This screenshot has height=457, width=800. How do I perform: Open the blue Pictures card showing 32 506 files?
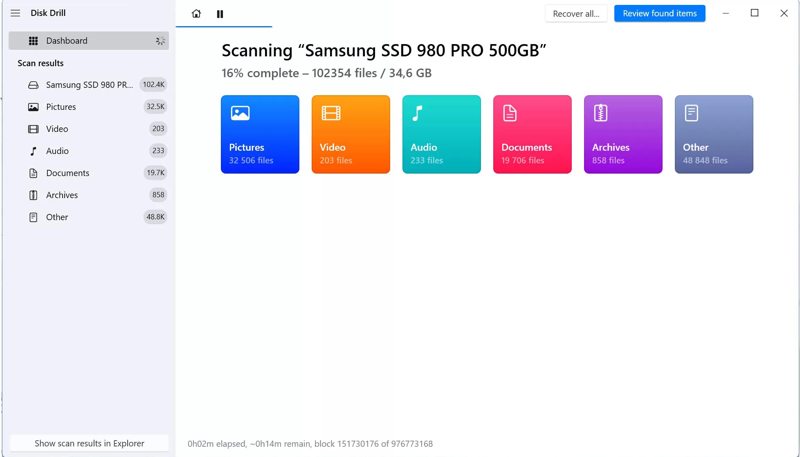point(260,134)
